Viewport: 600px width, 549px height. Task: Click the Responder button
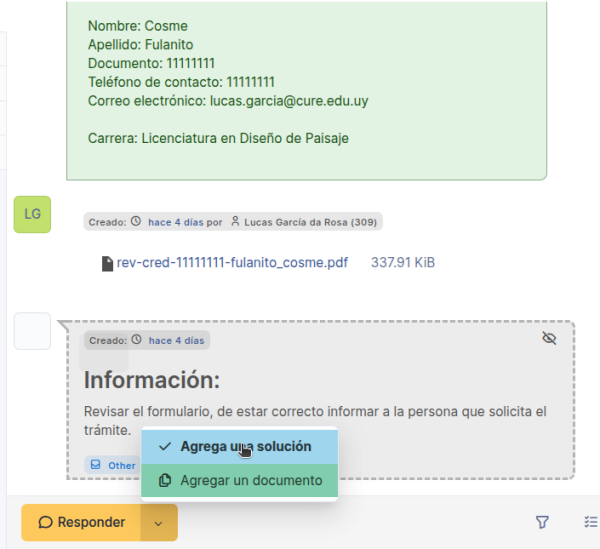(x=81, y=522)
